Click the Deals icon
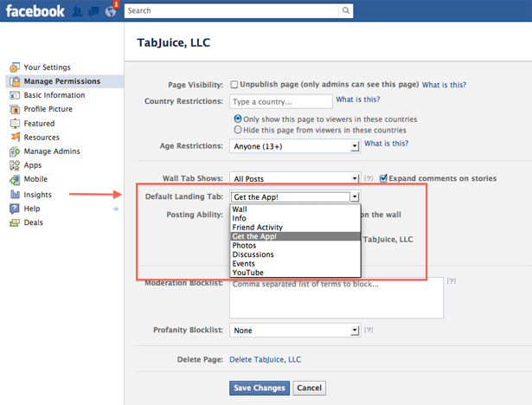Image resolution: width=532 pixels, height=405 pixels. tap(15, 222)
